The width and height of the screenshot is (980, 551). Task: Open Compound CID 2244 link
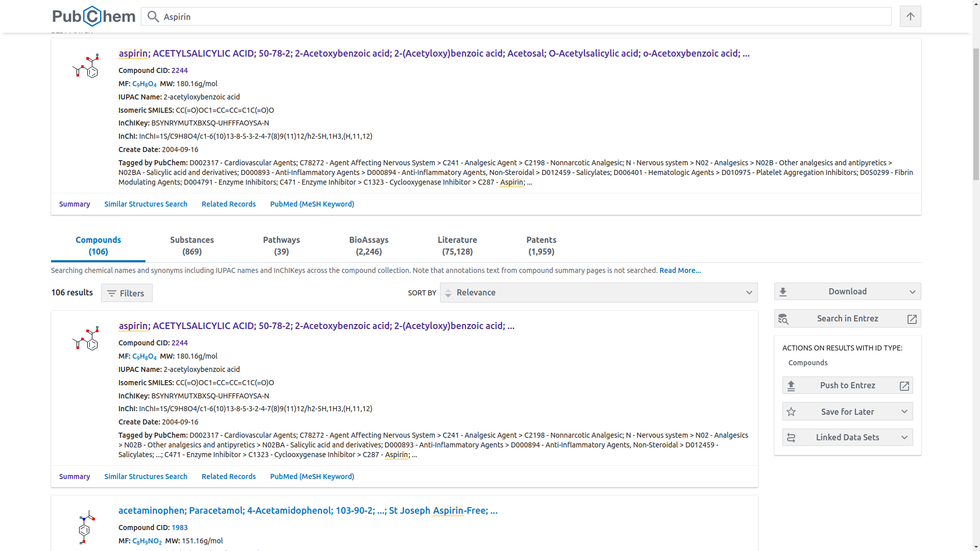click(180, 70)
